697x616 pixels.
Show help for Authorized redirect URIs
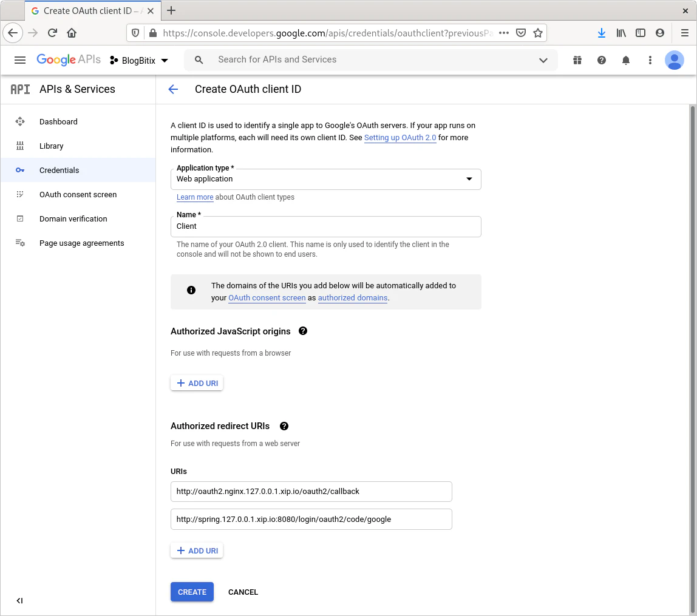tap(284, 426)
